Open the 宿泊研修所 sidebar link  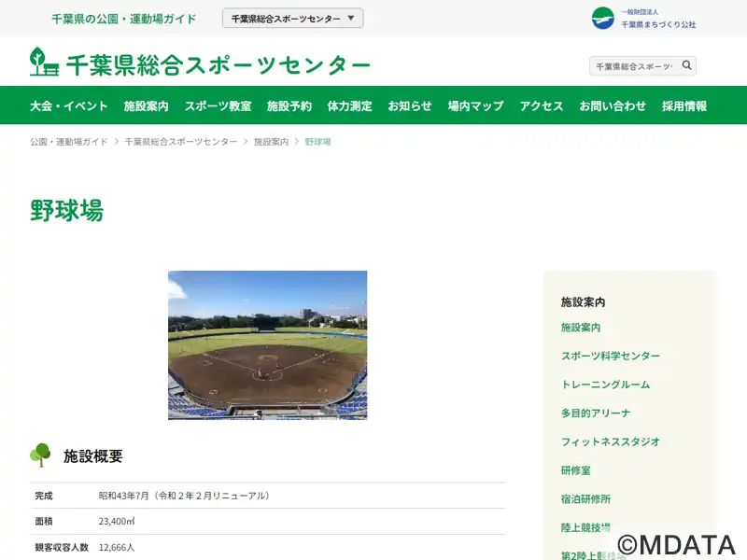[585, 498]
